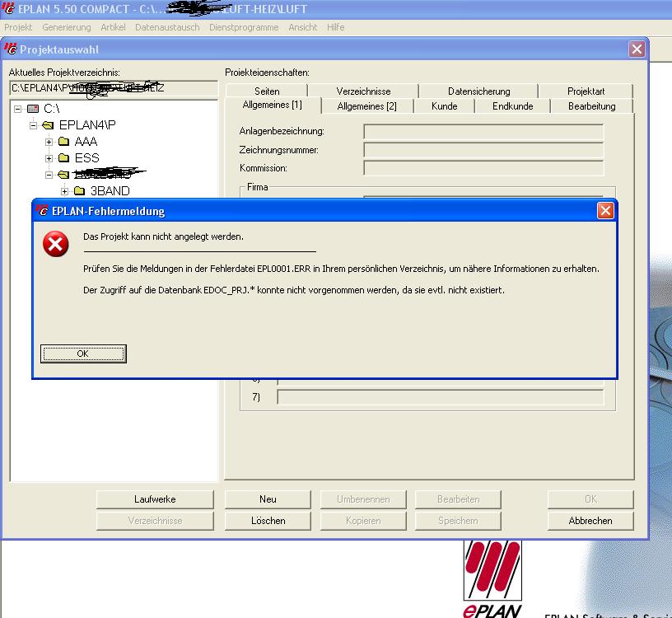Collapse the EPLAN4\P folder node
672x618 pixels.
point(34,125)
